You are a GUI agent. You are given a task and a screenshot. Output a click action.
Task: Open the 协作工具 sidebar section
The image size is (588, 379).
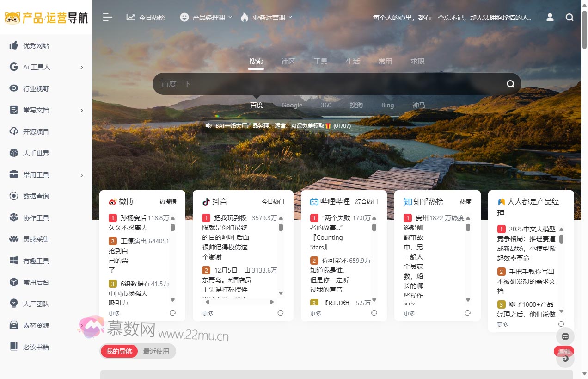click(35, 217)
